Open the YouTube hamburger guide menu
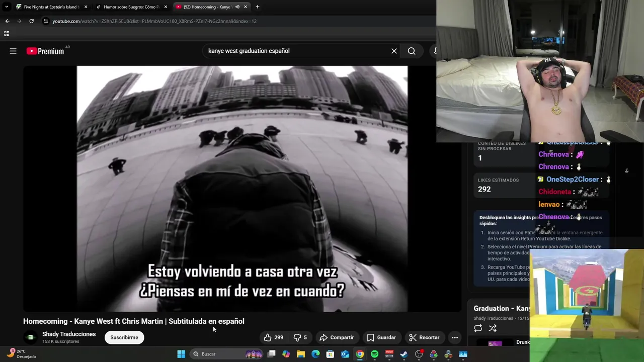Screen dimensions: 644x362 coord(13,51)
